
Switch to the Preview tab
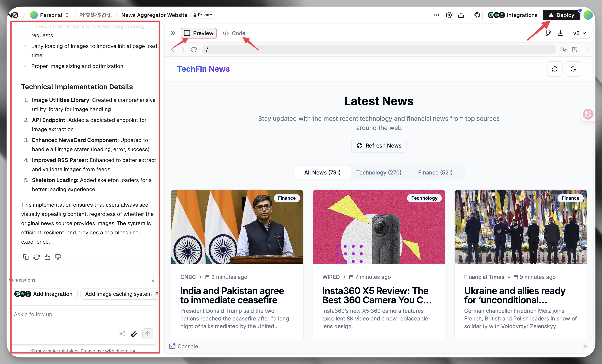199,33
